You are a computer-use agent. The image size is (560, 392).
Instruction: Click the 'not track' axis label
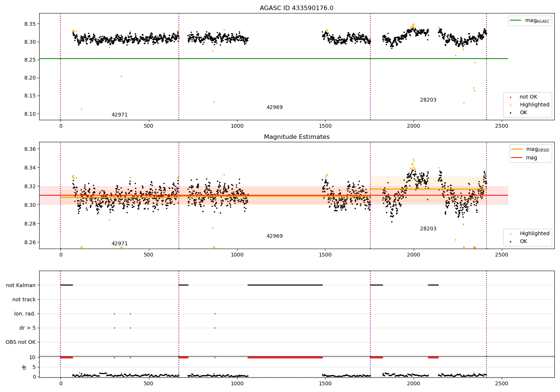point(24,299)
